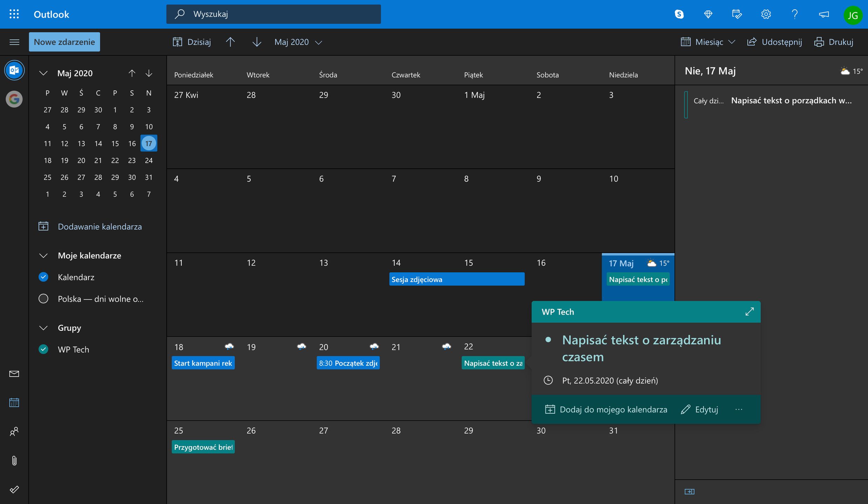Open Start kampani rek event
This screenshot has width=868, height=504.
point(203,363)
